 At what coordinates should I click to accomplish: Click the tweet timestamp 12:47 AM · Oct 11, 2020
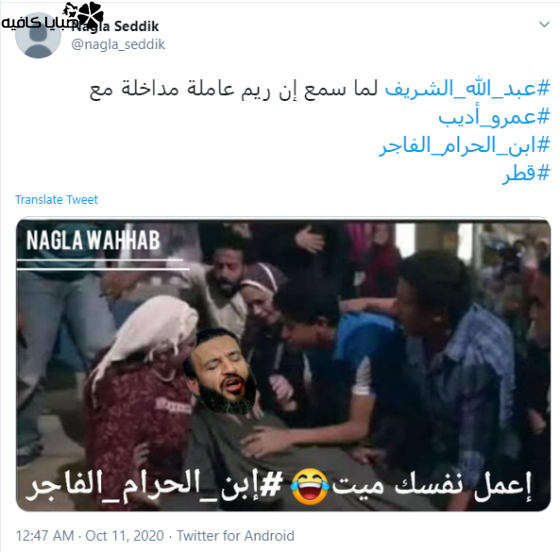[x=90, y=536]
